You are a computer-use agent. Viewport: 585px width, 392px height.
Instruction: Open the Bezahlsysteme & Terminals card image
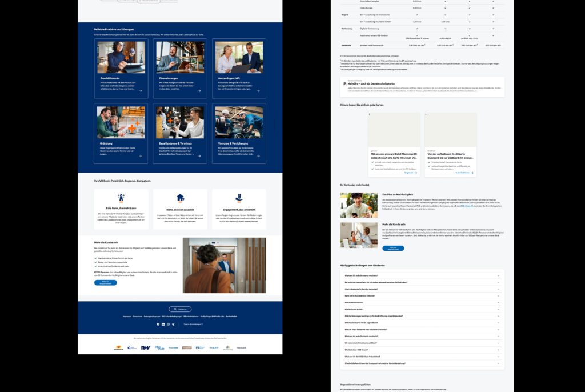pos(180,122)
